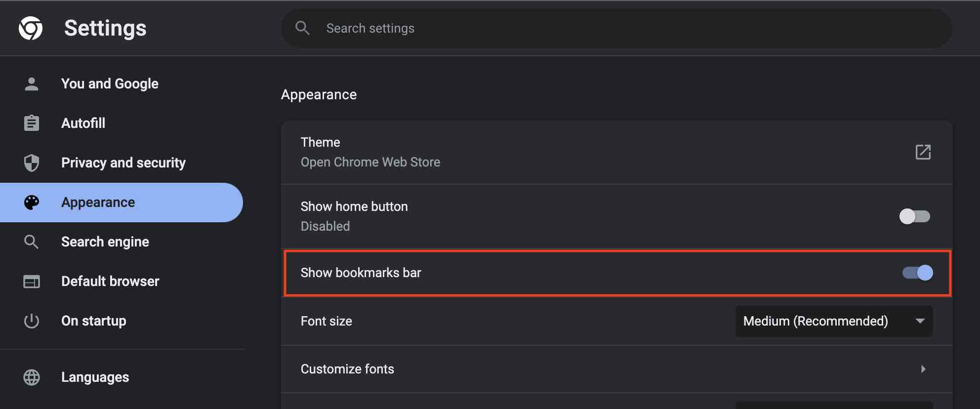The image size is (980, 409).
Task: Enable the Show home button toggle
Action: click(x=914, y=216)
